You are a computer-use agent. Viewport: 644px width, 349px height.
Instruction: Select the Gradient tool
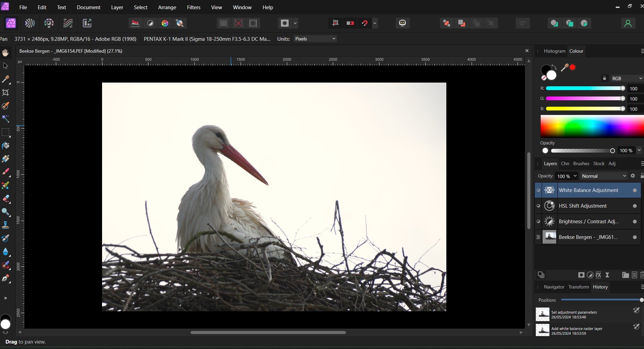pyautogui.click(x=5, y=159)
